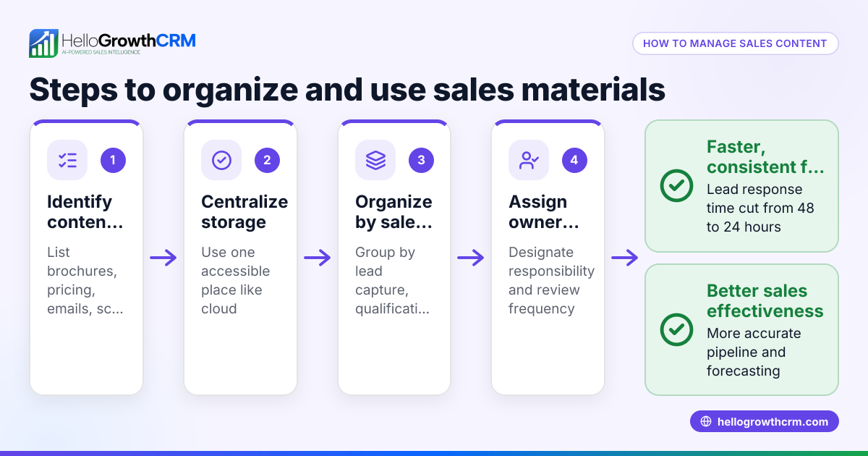Click the Identify content card title
The image size is (868, 456).
click(85, 212)
